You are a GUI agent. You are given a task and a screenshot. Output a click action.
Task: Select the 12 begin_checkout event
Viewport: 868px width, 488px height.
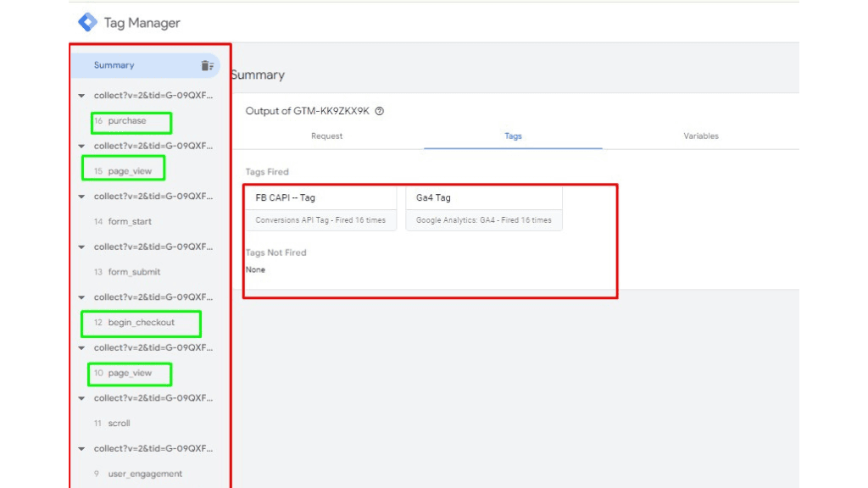(x=134, y=322)
